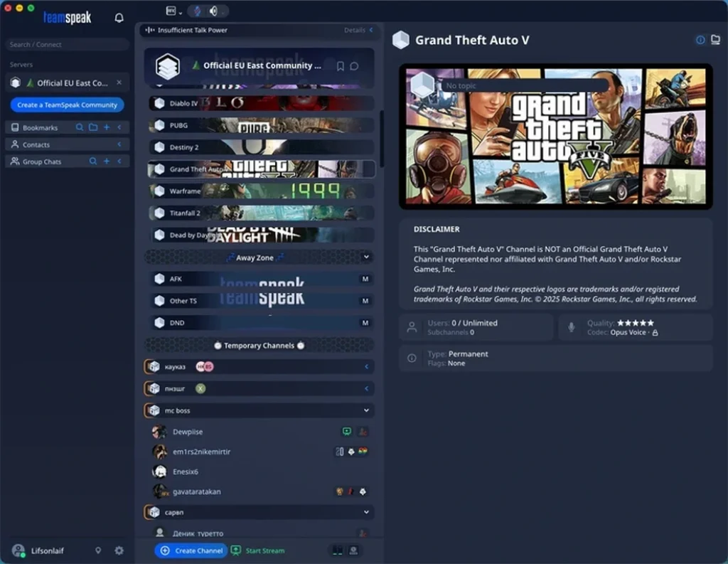Click the TeamSpeak logo
The image size is (728, 564).
click(68, 18)
